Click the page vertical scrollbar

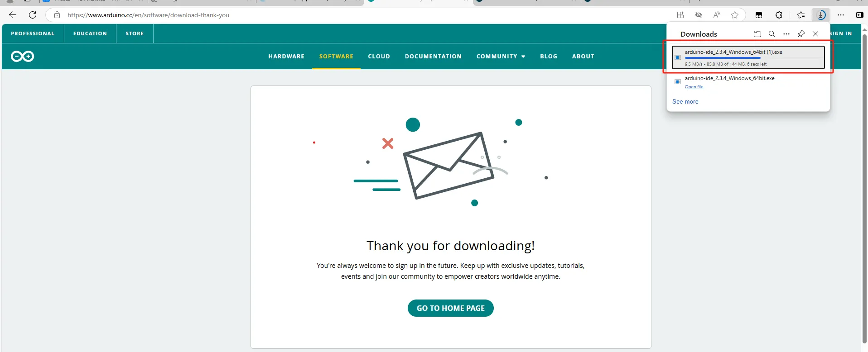click(864, 189)
